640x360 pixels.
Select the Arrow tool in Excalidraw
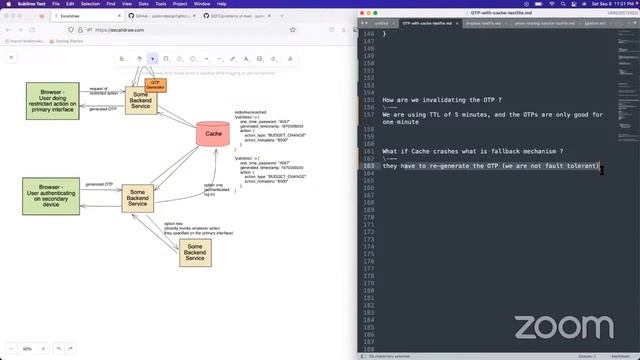pyautogui.click(x=206, y=59)
